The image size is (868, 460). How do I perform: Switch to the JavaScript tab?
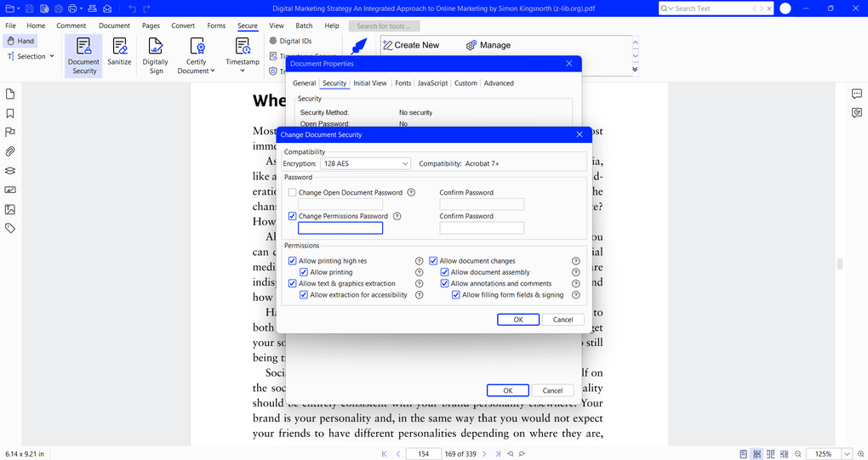pyautogui.click(x=432, y=83)
